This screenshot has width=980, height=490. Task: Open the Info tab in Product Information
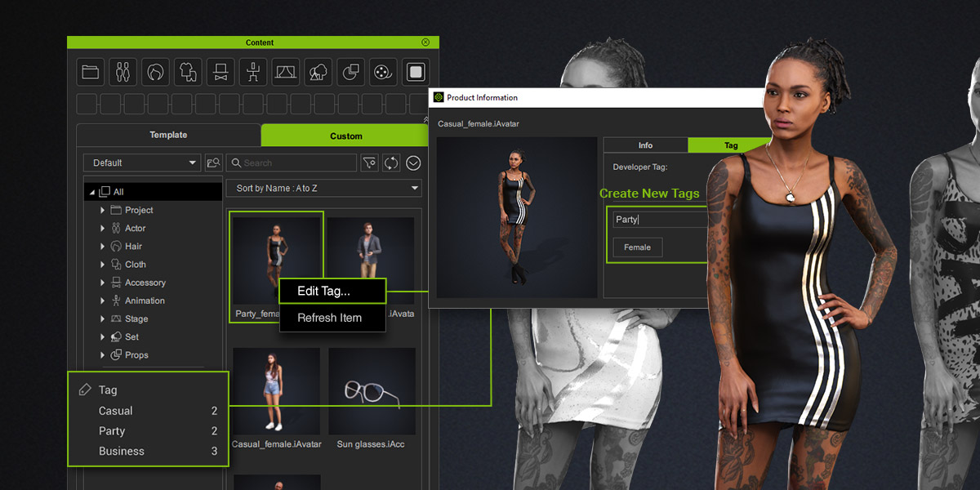[x=645, y=145]
